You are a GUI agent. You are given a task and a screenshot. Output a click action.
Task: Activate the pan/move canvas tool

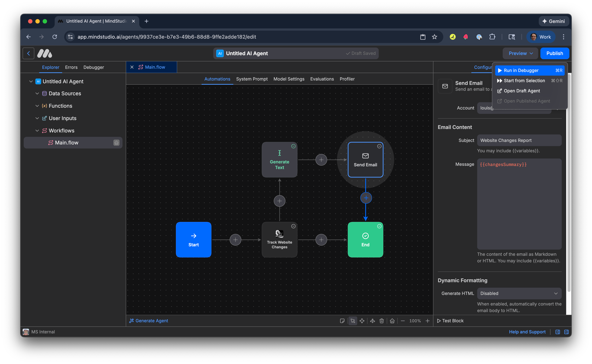pyautogui.click(x=362, y=321)
